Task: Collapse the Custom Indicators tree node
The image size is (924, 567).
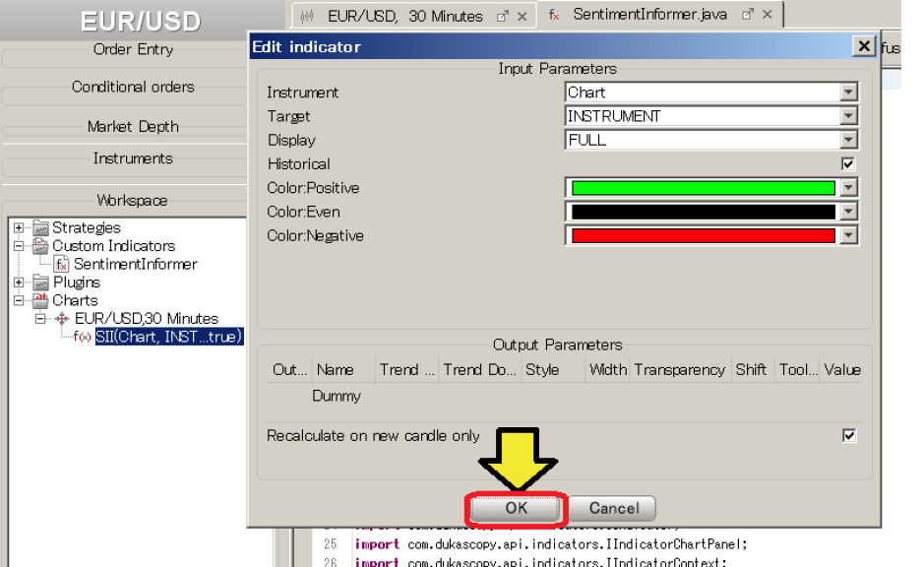Action: 19,246
